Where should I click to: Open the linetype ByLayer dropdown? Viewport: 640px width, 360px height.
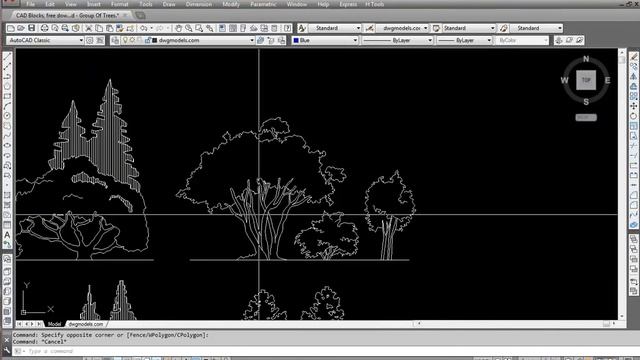(x=397, y=40)
